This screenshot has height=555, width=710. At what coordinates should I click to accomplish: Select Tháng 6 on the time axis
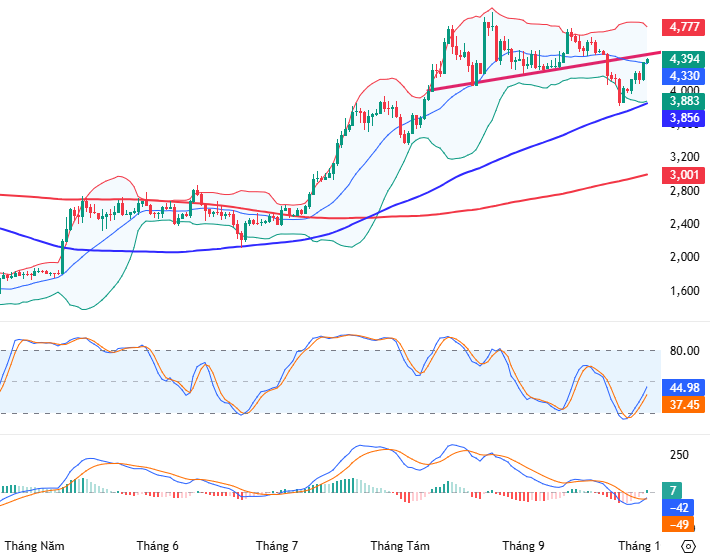[157, 546]
